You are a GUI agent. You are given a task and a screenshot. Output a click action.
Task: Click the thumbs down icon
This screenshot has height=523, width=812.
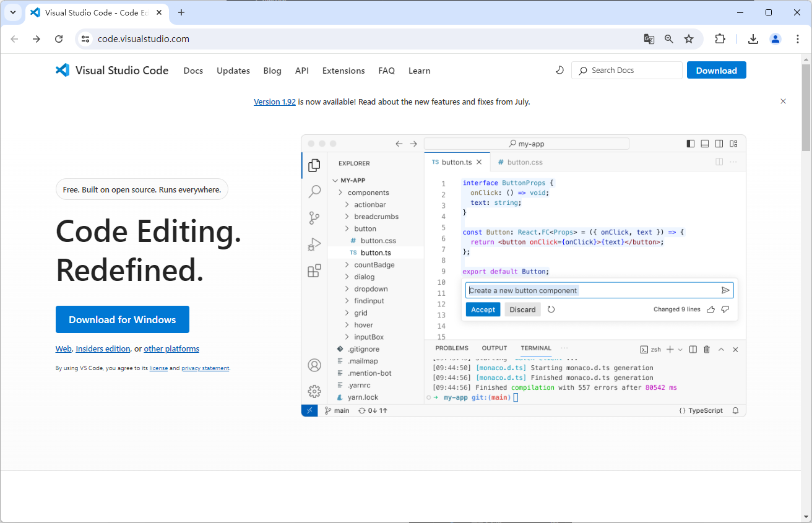[x=725, y=309]
